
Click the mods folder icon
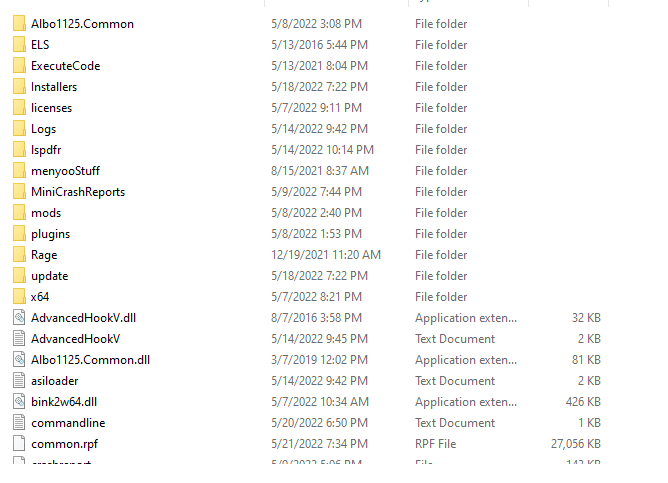point(19,213)
